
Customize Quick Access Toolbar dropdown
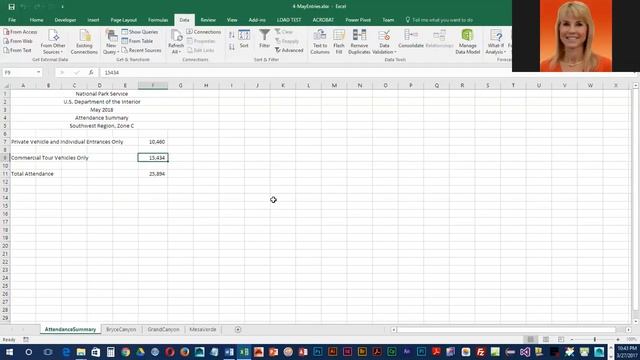(62, 7)
